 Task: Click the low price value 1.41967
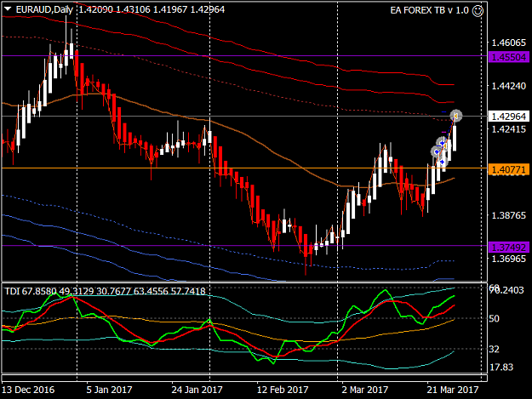(x=170, y=9)
